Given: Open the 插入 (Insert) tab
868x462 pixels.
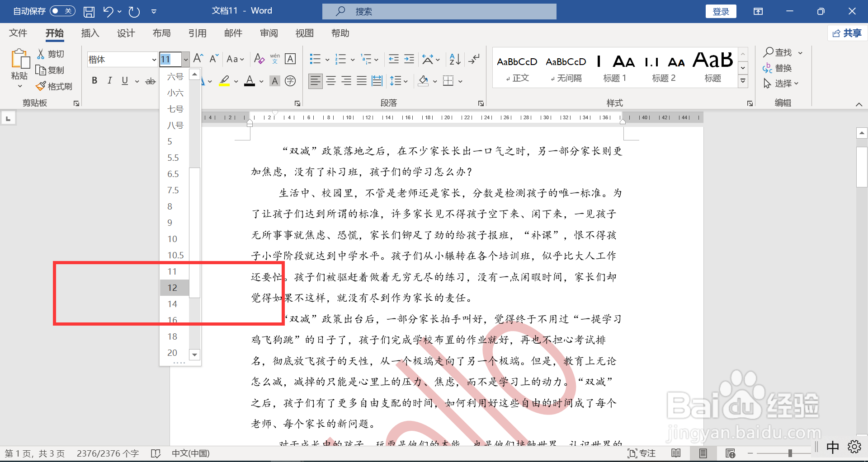Looking at the screenshot, I should pyautogui.click(x=90, y=33).
